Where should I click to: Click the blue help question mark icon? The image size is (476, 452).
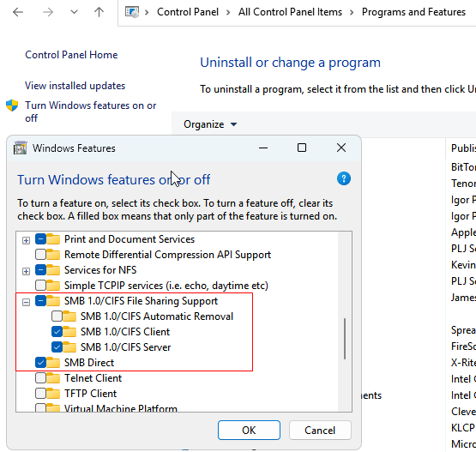tap(344, 178)
